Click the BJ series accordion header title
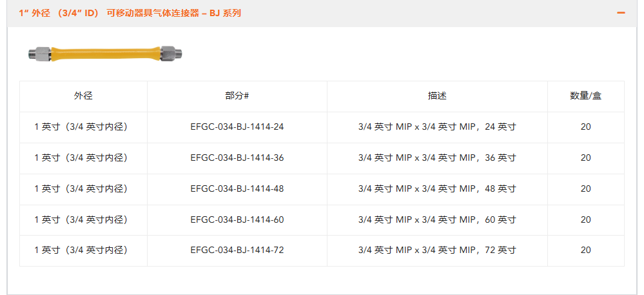 [x=130, y=13]
